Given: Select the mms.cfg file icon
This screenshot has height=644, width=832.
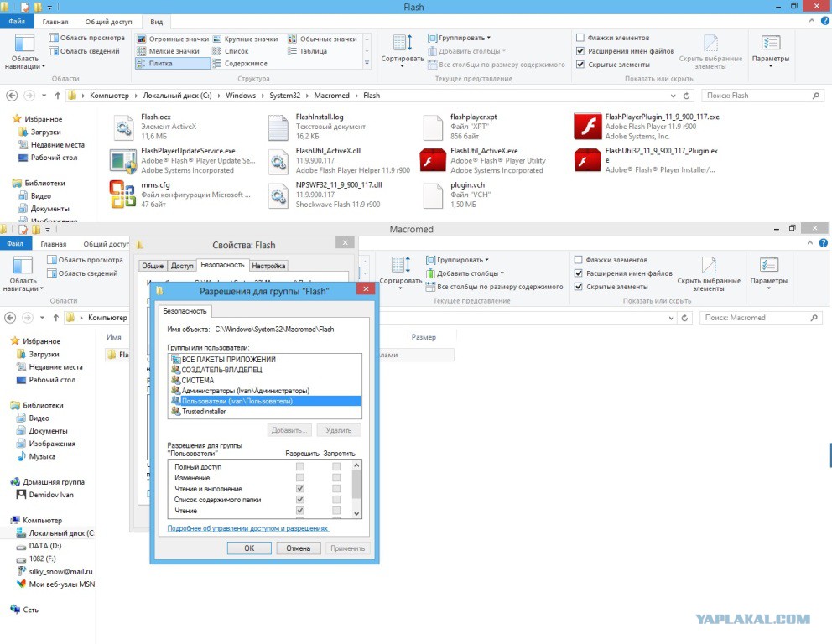Looking at the screenshot, I should tap(124, 194).
